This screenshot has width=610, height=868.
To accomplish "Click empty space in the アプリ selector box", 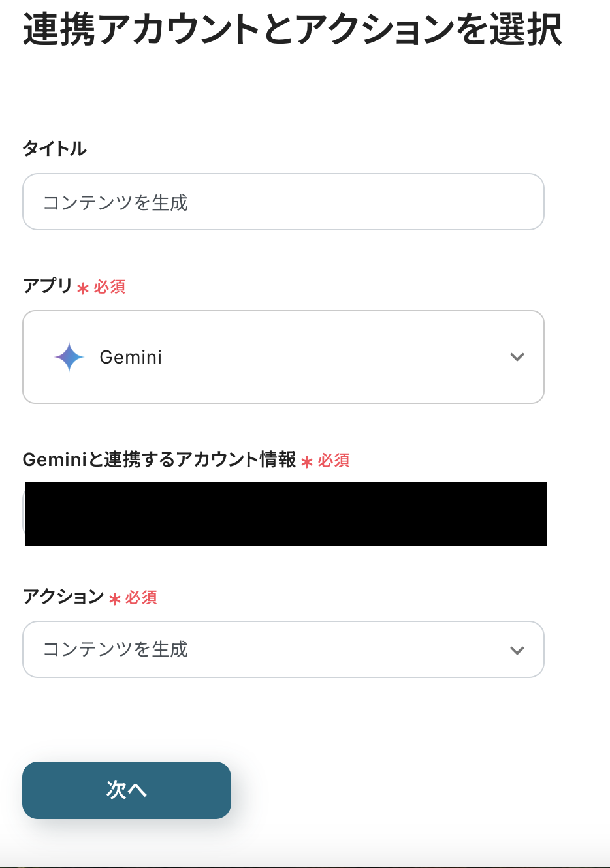I will point(327,357).
